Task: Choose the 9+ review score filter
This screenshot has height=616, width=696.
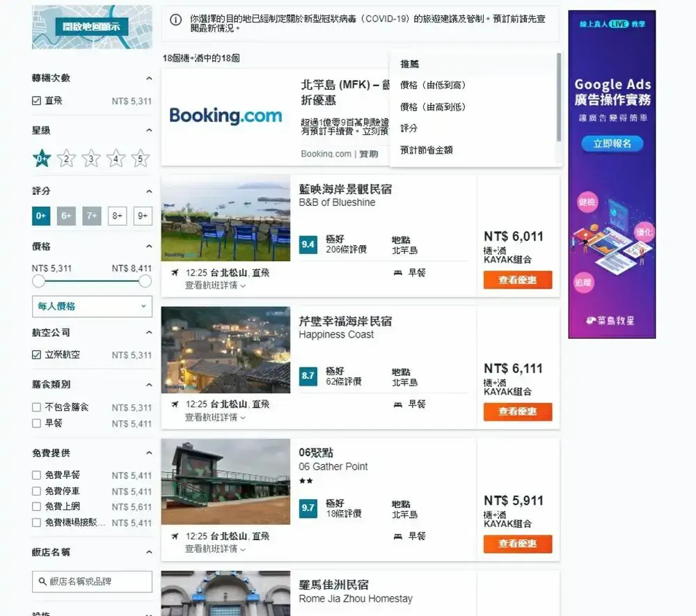Action: (x=143, y=216)
